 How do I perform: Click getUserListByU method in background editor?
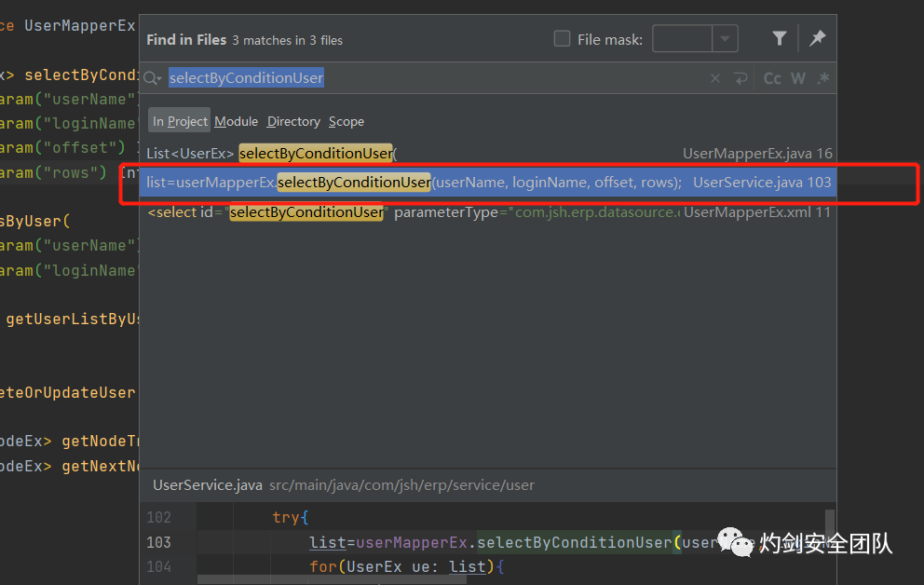pyautogui.click(x=73, y=319)
